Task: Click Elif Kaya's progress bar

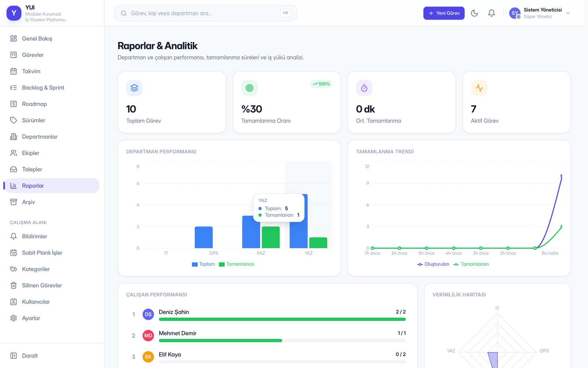Action: click(282, 362)
